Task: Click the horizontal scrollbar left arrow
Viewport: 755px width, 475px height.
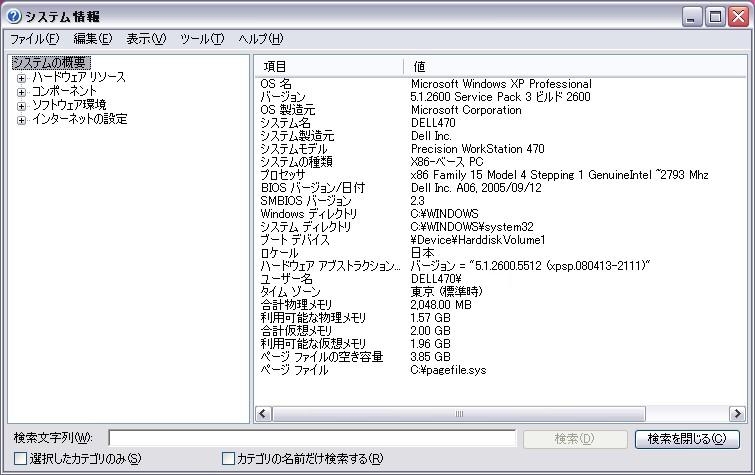Action: [263, 413]
